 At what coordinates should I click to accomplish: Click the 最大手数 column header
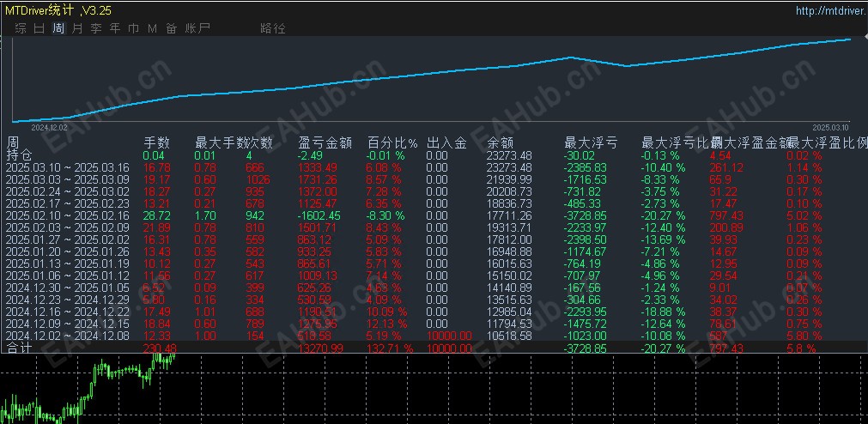tap(221, 143)
